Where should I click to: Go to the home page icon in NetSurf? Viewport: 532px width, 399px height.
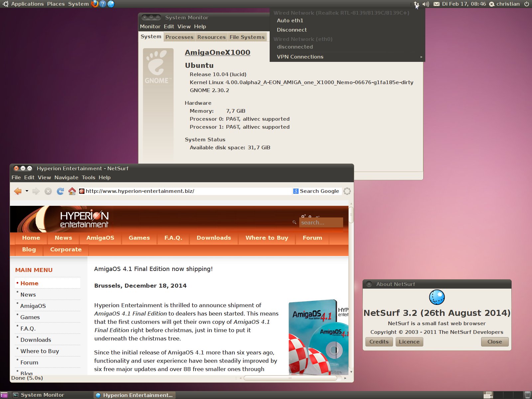point(72,191)
